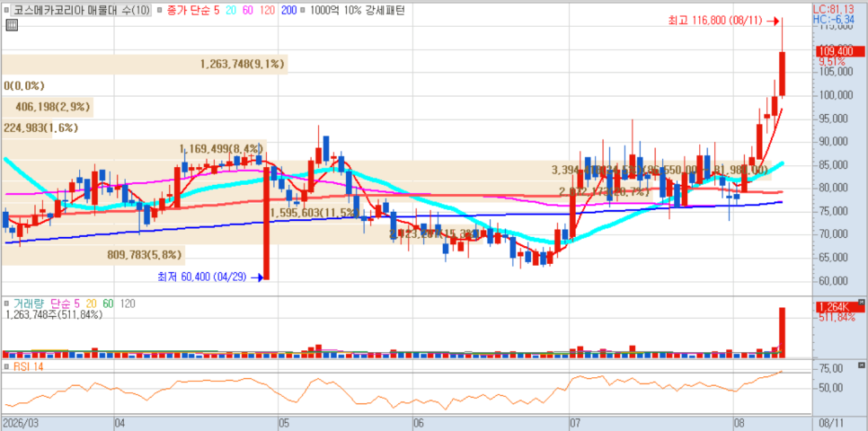The height and width of the screenshot is (431, 868).
Task: Click the 75.00 RSI axis label
Action: (x=832, y=369)
